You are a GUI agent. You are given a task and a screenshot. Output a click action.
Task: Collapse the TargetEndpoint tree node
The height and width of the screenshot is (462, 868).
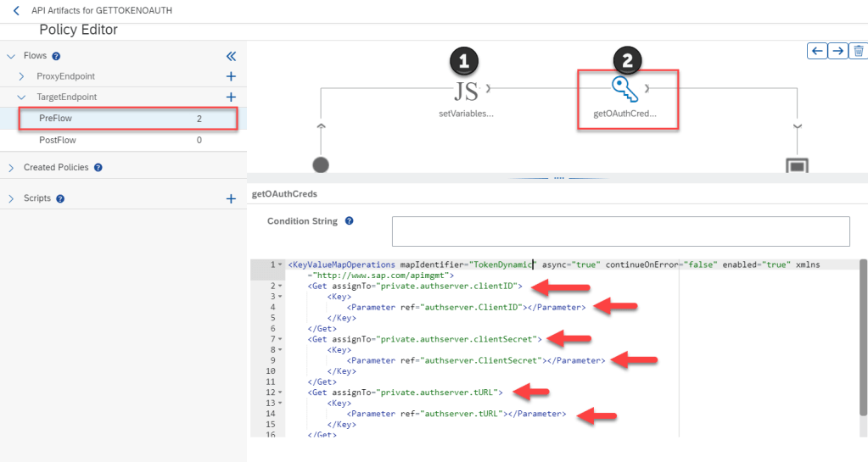tap(22, 97)
